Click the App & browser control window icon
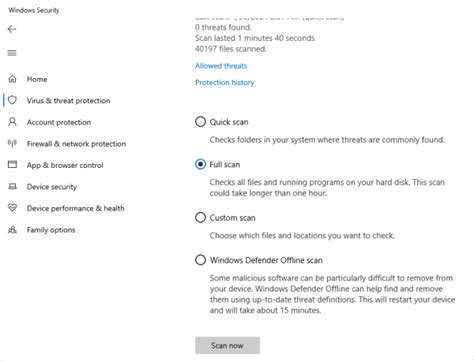The image size is (474, 361). click(x=12, y=165)
